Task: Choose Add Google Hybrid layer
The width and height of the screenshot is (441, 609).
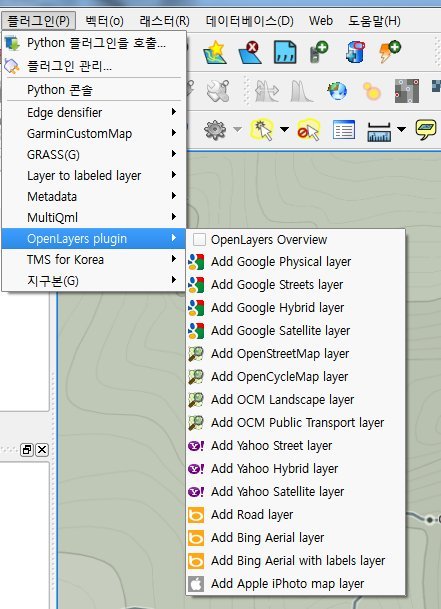Action: pos(296,308)
